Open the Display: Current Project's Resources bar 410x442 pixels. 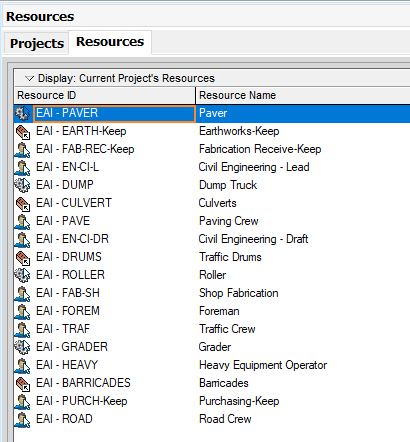(212, 78)
